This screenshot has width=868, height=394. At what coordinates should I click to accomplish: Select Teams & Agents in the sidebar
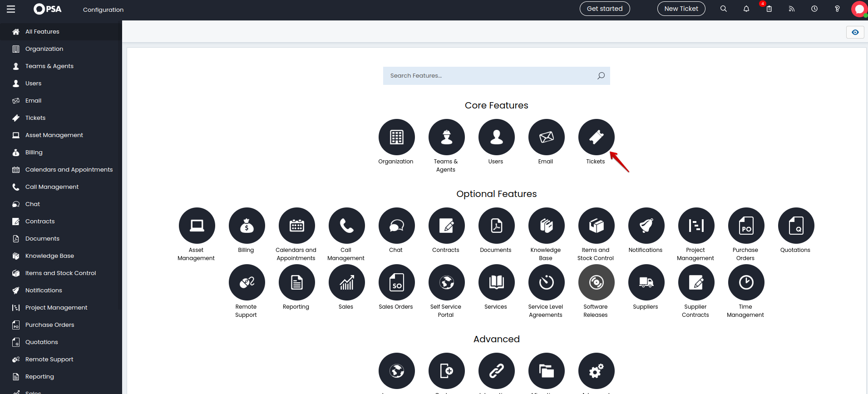(x=49, y=66)
